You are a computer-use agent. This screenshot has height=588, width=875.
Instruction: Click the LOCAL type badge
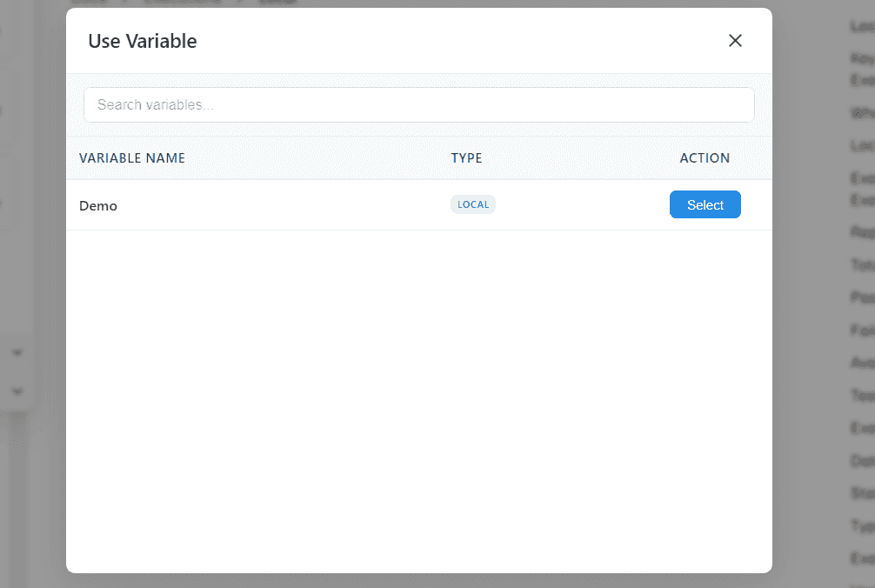click(x=473, y=204)
